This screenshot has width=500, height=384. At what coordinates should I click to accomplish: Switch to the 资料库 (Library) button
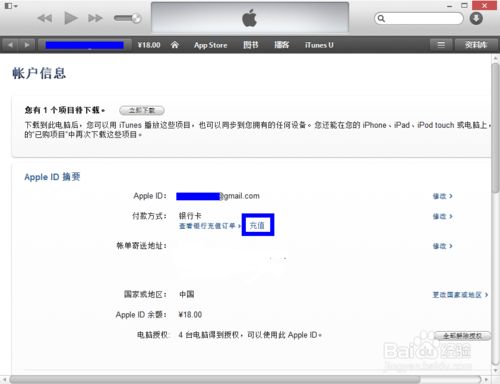pos(476,45)
